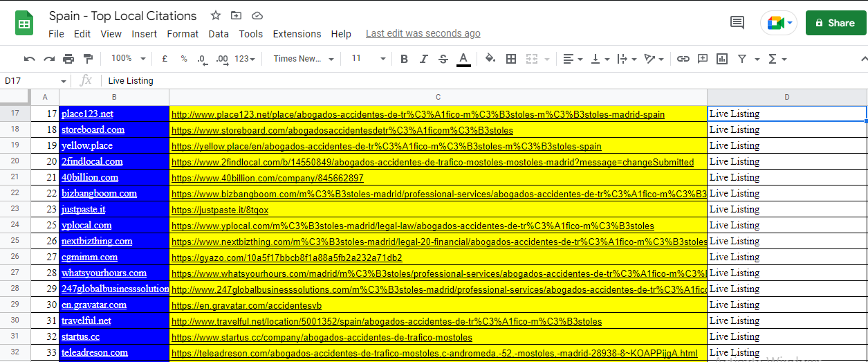
Task: Activate the Paint format tool
Action: coord(88,59)
